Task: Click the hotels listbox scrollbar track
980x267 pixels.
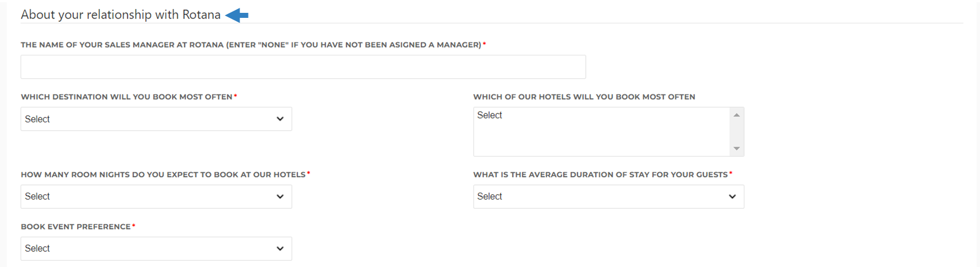Action: point(737,132)
